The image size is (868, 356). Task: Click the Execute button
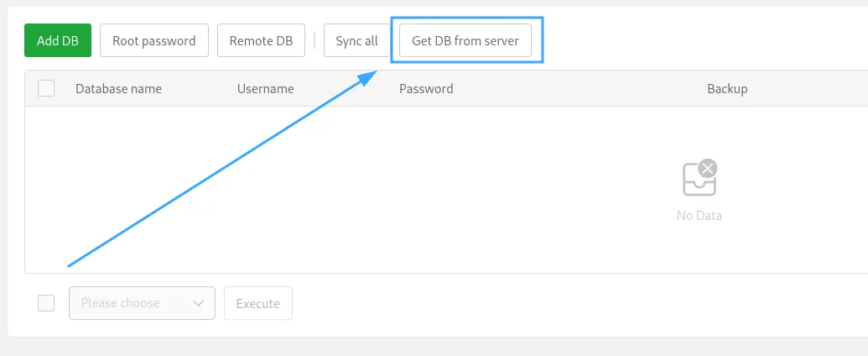tap(258, 303)
